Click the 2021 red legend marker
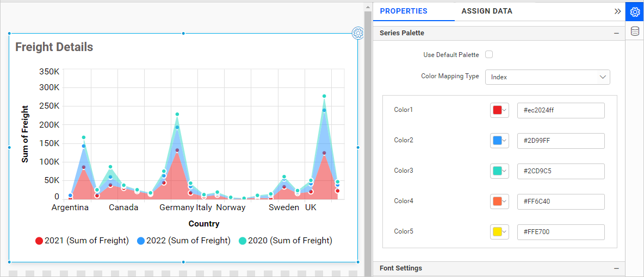This screenshot has height=277, width=644. click(39, 241)
